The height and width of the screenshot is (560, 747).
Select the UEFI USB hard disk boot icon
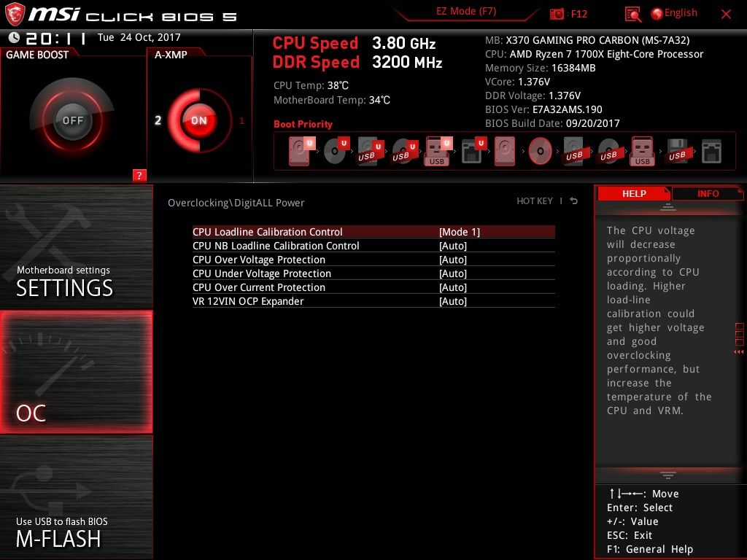point(371,151)
